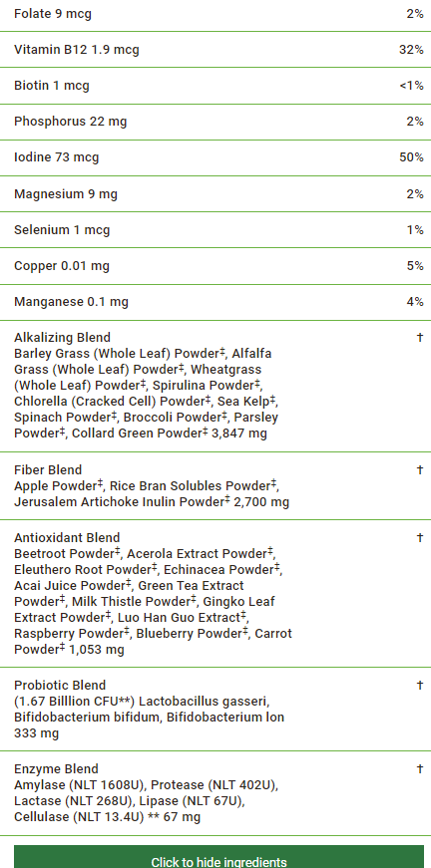431x868 pixels.
Task: Click the Antioxidant Blend heading
Action: [67, 537]
